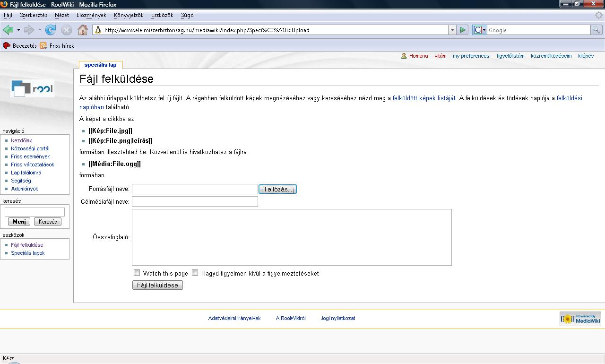The image size is (605, 364).
Task: Click the browser Back arrow button
Action: (8, 30)
